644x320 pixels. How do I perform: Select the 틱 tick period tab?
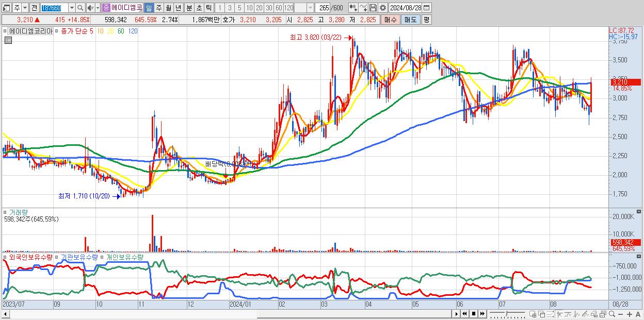(208, 8)
